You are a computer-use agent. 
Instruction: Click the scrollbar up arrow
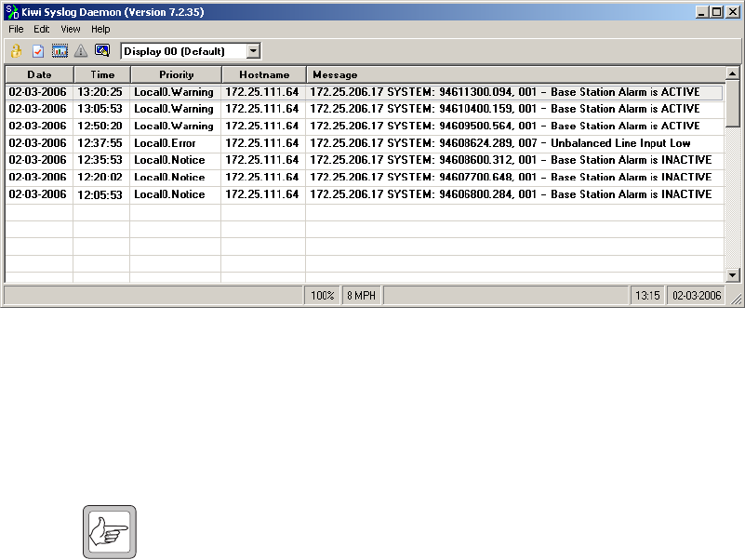coord(733,73)
